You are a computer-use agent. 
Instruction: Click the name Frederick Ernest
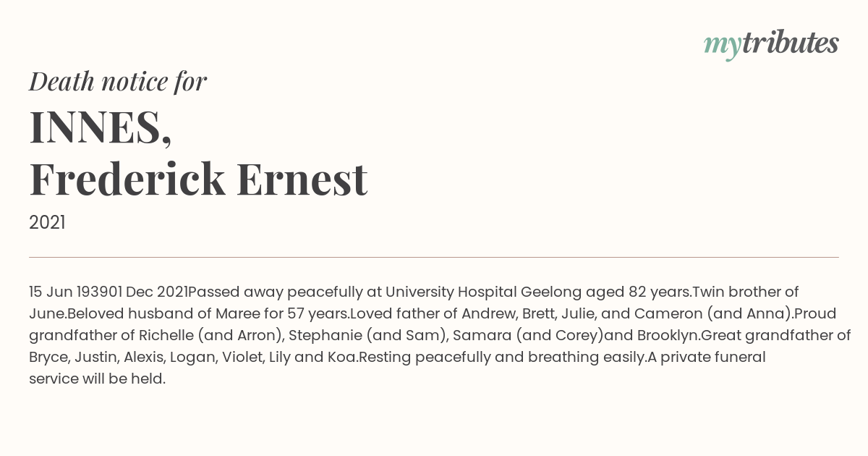pos(198,179)
